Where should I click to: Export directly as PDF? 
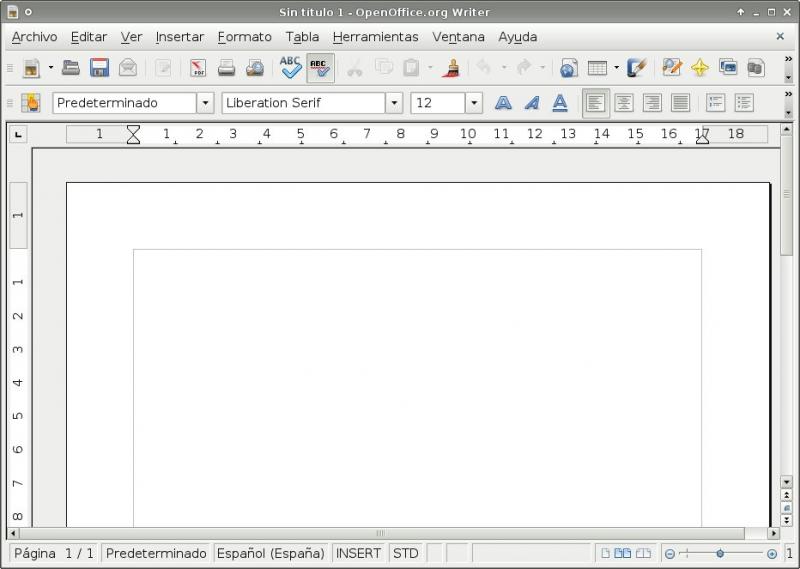tap(198, 68)
